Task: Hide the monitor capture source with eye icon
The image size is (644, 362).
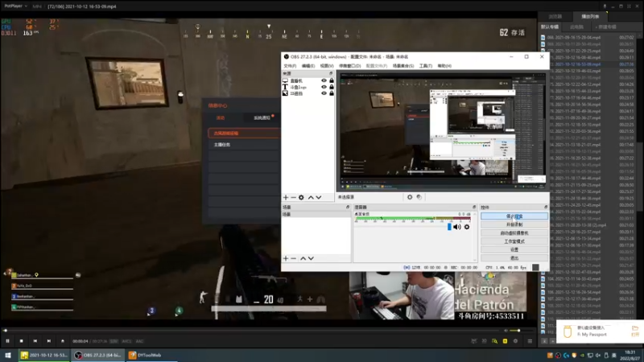Action: 324,80
